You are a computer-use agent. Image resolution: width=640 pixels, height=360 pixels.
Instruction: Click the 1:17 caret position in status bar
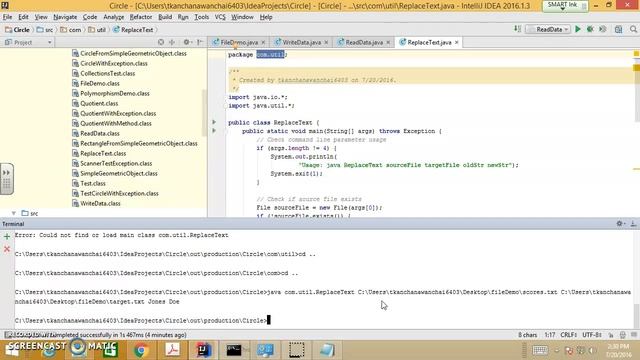click(549, 335)
